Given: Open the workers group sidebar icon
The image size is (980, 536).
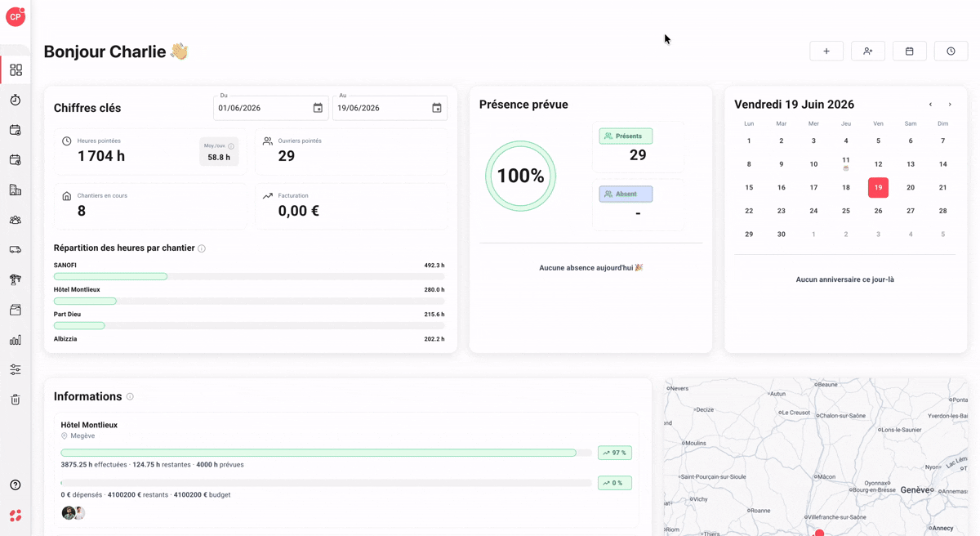Looking at the screenshot, I should point(16,220).
